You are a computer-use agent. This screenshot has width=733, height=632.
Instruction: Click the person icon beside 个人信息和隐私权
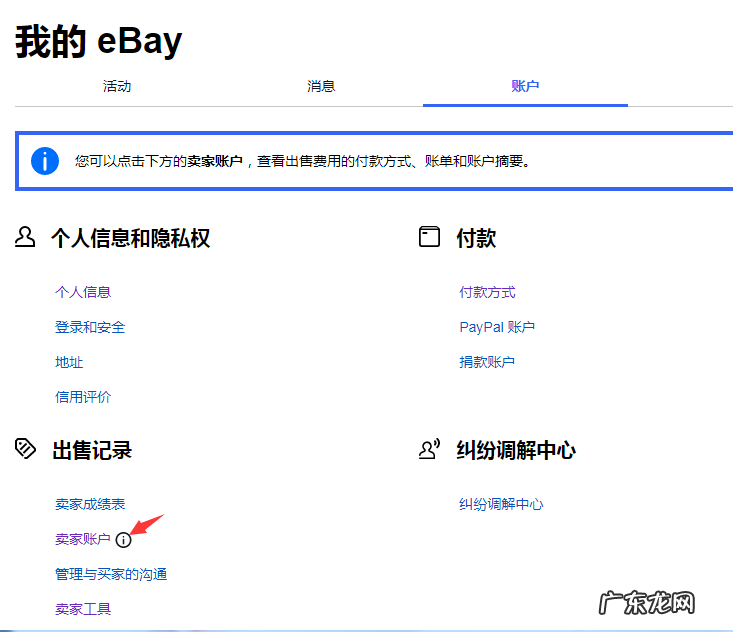tap(25, 237)
